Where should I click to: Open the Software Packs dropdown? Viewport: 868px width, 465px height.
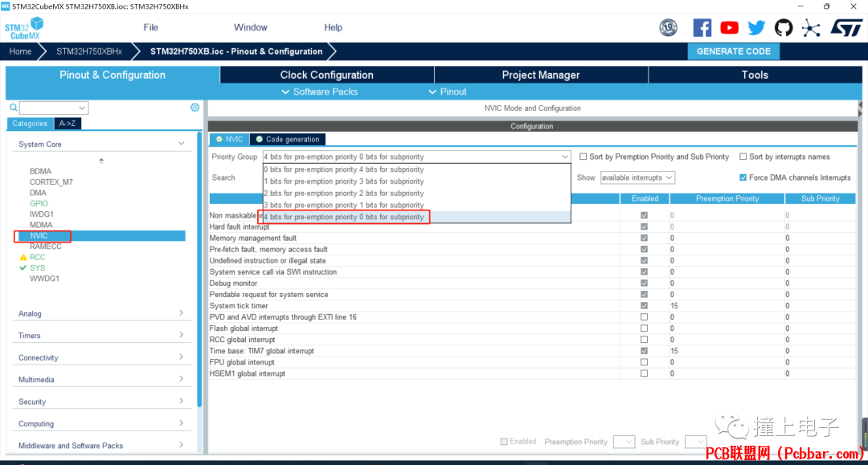(x=319, y=92)
